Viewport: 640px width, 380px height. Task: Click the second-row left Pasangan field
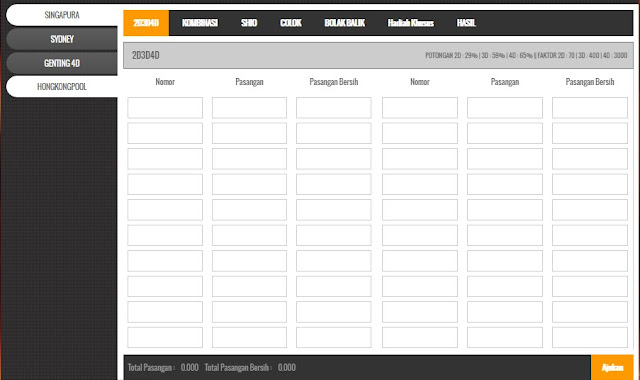point(249,133)
